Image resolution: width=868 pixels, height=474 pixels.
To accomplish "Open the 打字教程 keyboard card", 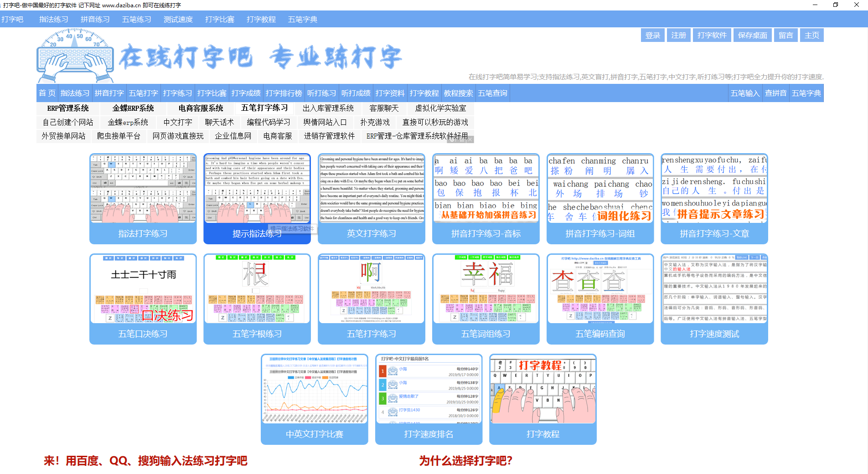I will [x=543, y=399].
